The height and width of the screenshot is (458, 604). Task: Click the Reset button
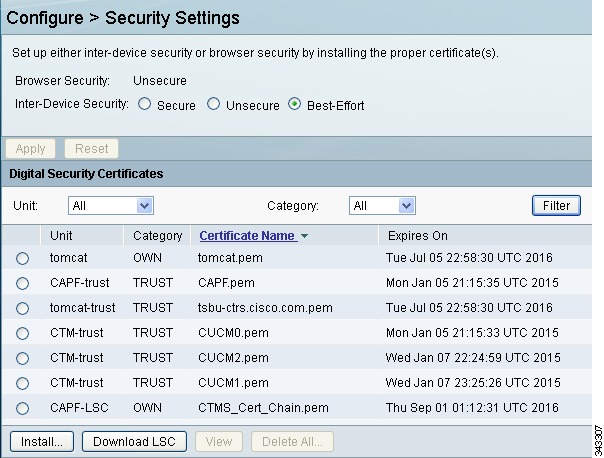(91, 148)
